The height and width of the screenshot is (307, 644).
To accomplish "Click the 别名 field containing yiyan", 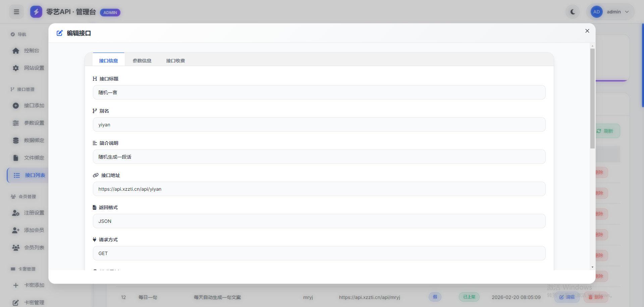I will [x=319, y=125].
